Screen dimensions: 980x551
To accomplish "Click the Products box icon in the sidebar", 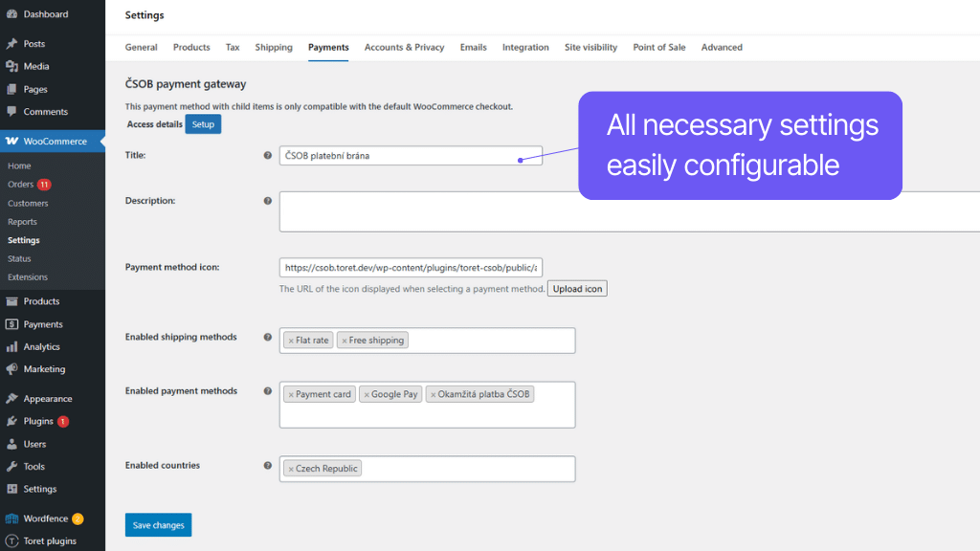I will point(11,301).
